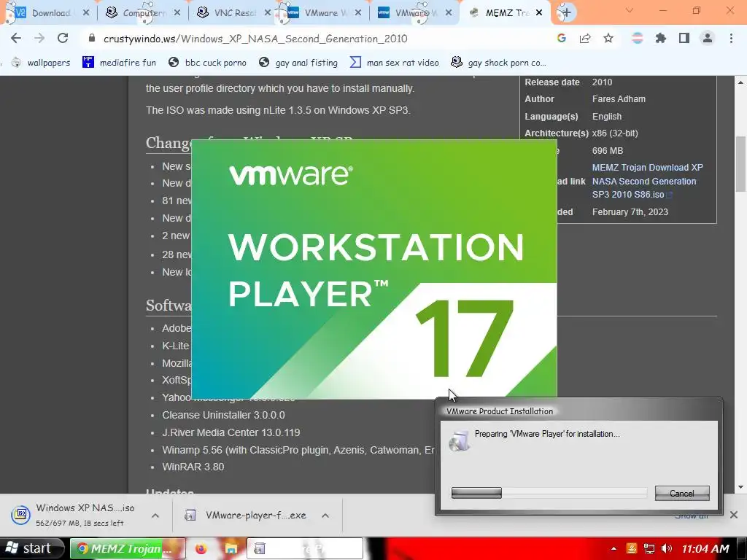This screenshot has width=747, height=560.
Task: Open the VMware-player exe download item
Action: 246,516
